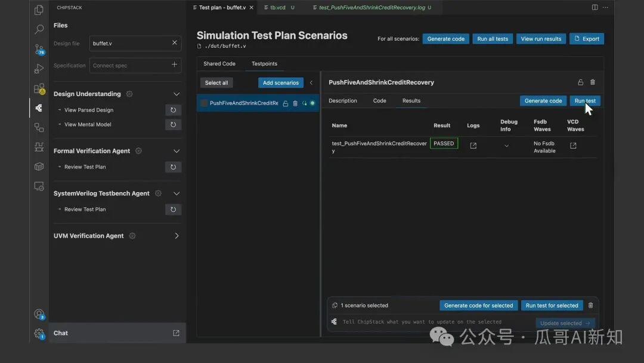
Task: Switch to Testpoints tab
Action: point(264,64)
